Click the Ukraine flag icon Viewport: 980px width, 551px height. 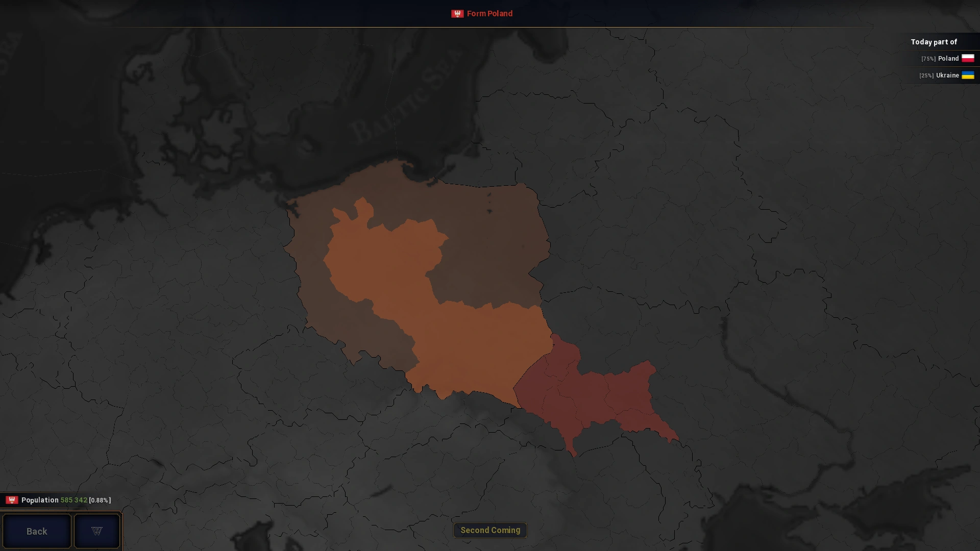pyautogui.click(x=968, y=76)
